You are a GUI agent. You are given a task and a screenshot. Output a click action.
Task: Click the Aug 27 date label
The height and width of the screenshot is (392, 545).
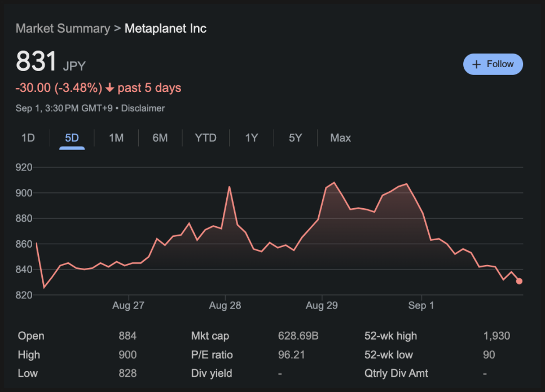pyautogui.click(x=128, y=306)
